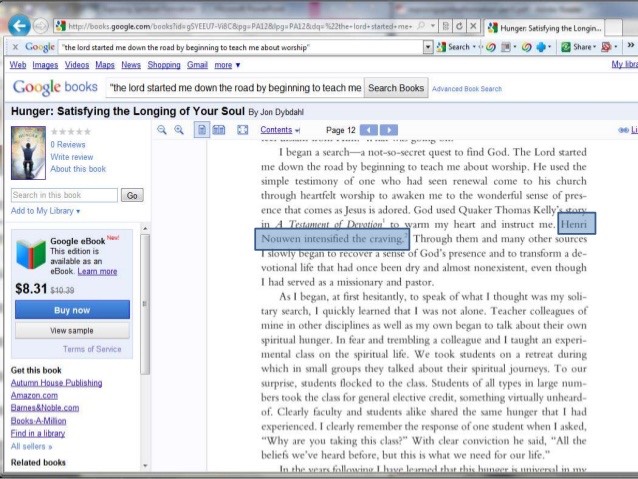Open the Barnes&Noble.com link
This screenshot has width=638, height=479.
coord(45,408)
